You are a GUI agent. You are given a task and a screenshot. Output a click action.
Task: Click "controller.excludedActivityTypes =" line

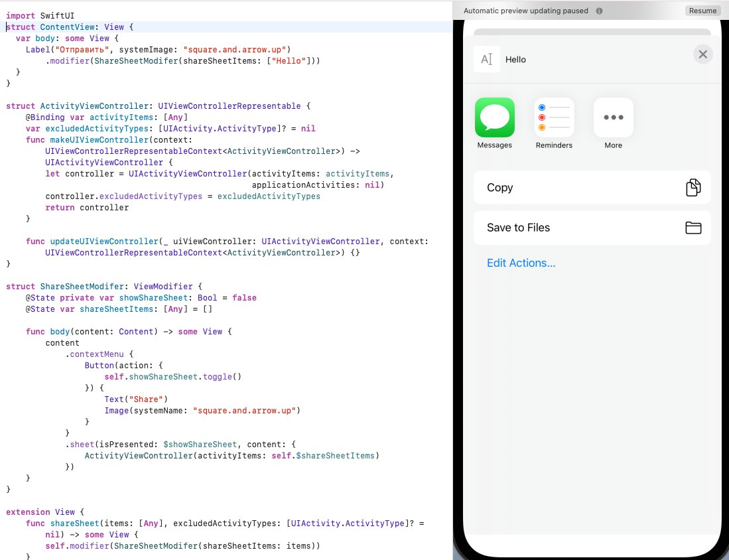point(182,196)
